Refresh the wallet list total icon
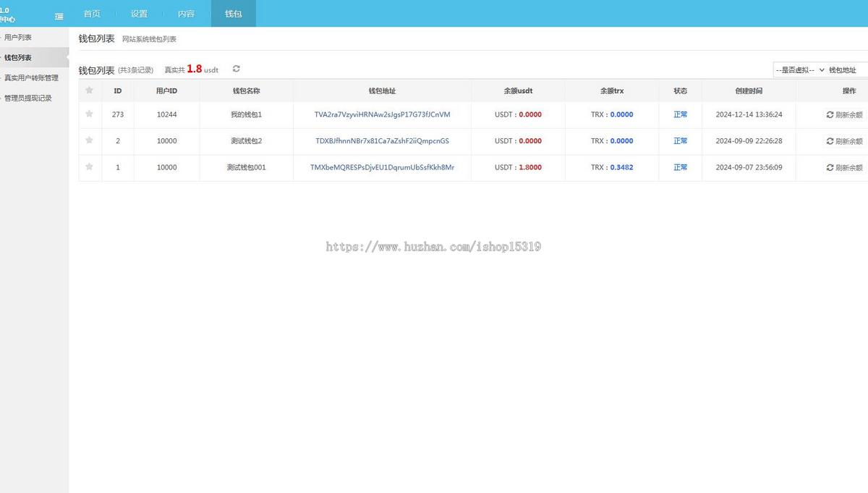This screenshot has width=868, height=493. pos(236,69)
